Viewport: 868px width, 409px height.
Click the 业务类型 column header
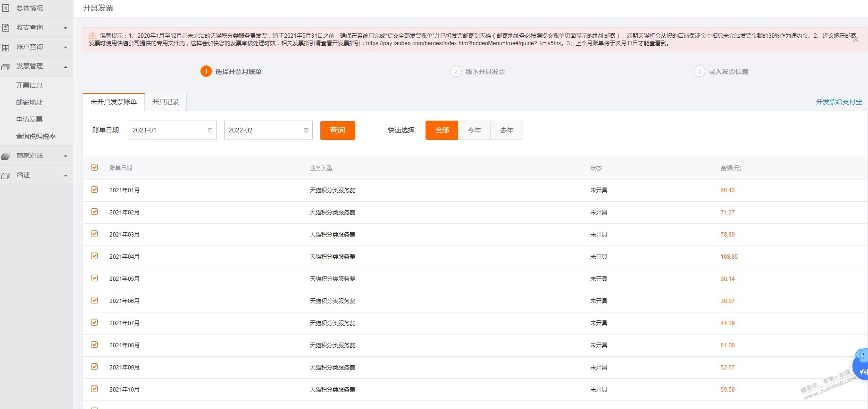pyautogui.click(x=321, y=168)
